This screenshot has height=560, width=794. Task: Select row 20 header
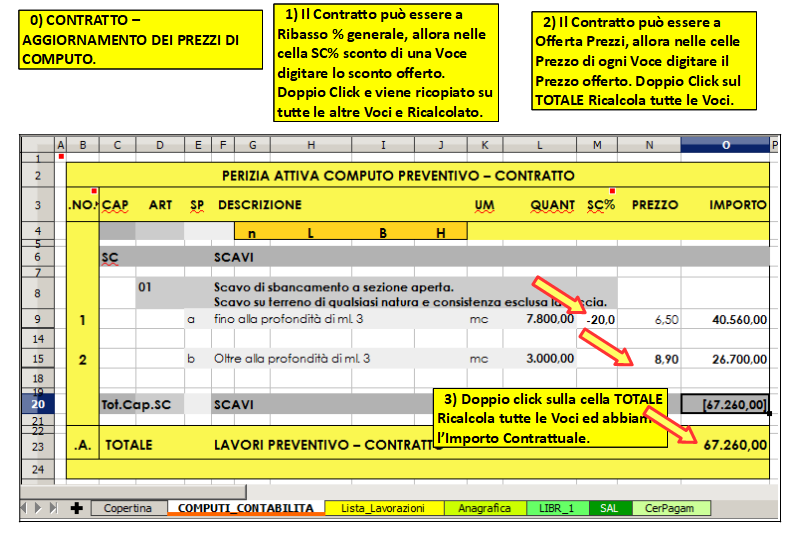pyautogui.click(x=38, y=404)
